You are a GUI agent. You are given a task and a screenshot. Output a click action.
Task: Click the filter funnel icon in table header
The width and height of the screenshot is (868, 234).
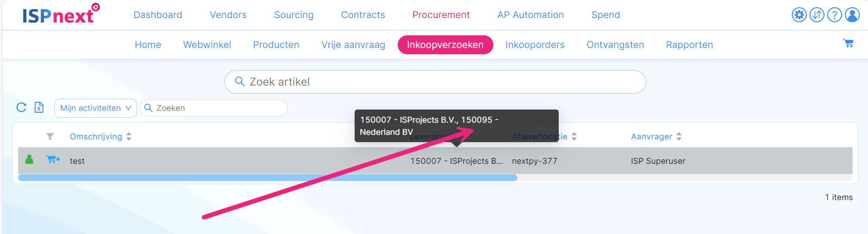[x=50, y=136]
